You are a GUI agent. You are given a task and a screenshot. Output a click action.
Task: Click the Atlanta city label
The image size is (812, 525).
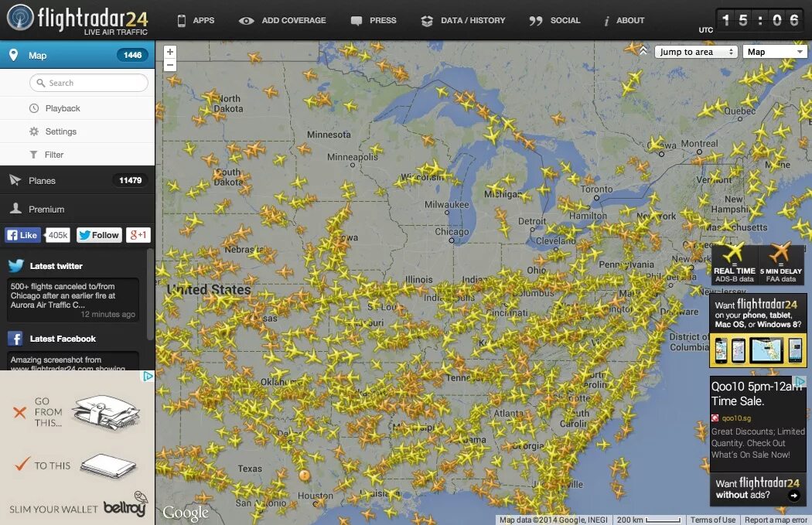click(508, 413)
